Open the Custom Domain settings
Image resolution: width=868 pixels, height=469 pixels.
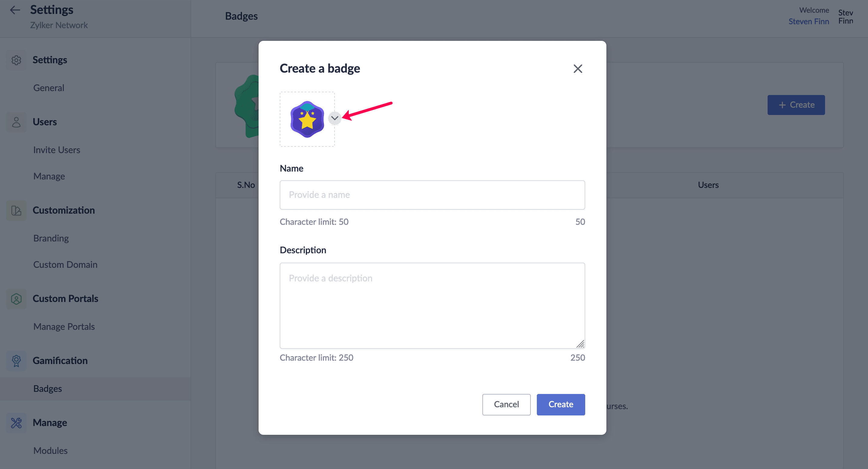[65, 265]
